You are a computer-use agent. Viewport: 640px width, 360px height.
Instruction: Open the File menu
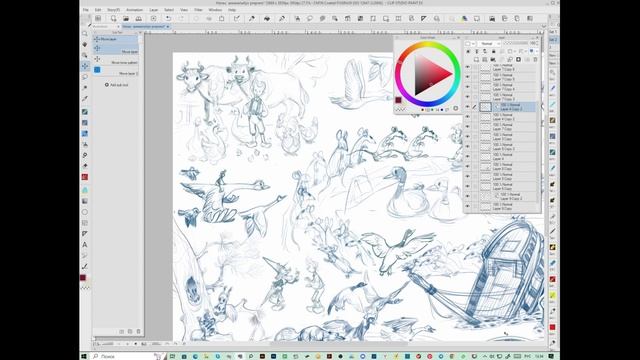pos(86,10)
